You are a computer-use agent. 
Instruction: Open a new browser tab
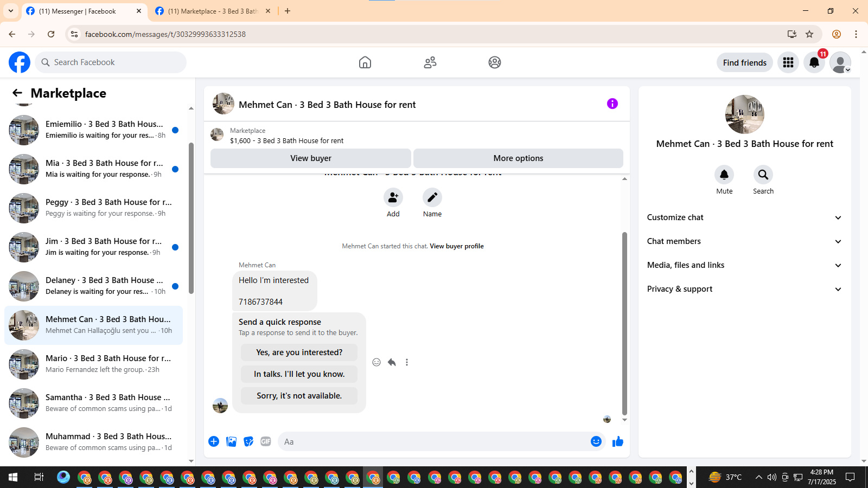(288, 11)
